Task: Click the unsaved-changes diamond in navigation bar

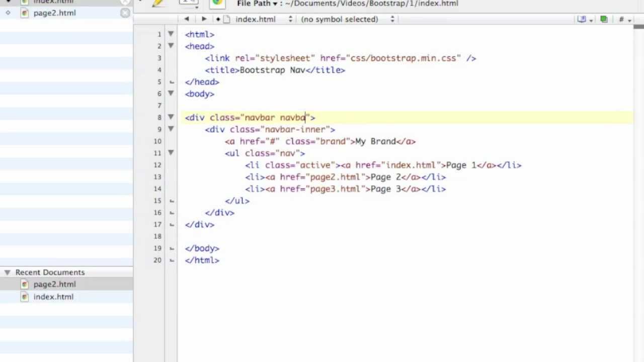Action: click(218, 19)
